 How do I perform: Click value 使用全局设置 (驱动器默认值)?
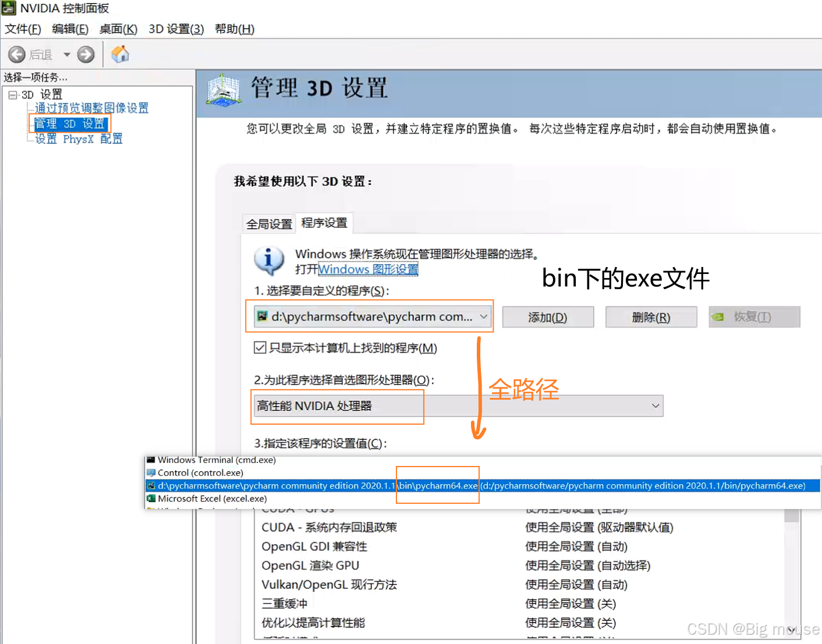[599, 528]
